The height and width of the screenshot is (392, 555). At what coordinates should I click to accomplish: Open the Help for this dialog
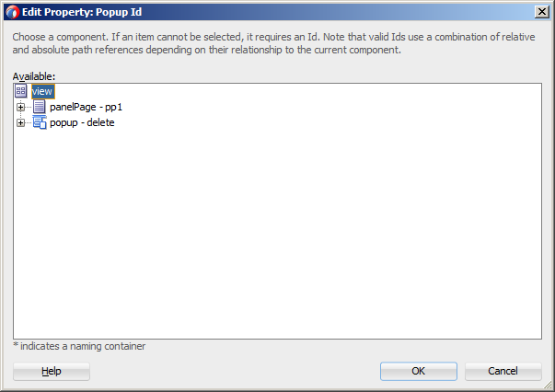click(x=52, y=372)
